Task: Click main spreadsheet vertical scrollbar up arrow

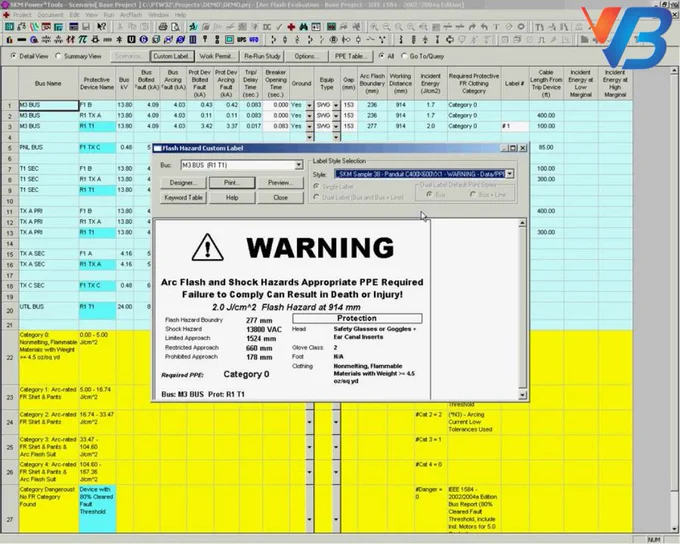Action: click(x=675, y=70)
